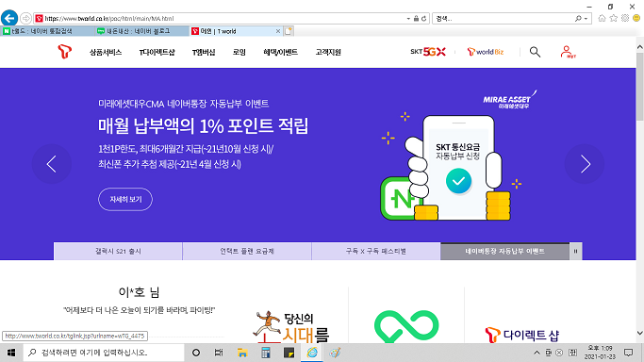644x362 pixels.
Task: Open Cortana circle icon on taskbar
Action: [x=196, y=353]
